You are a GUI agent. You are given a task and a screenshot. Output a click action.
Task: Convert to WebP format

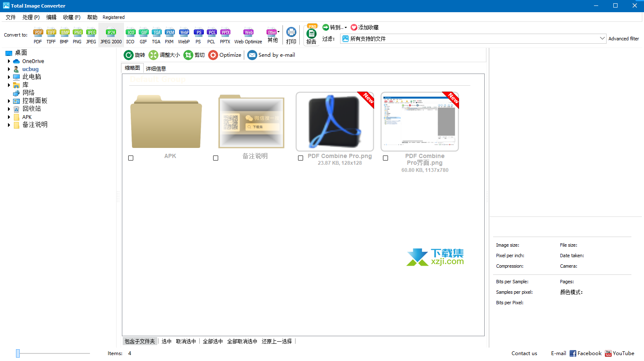(184, 36)
